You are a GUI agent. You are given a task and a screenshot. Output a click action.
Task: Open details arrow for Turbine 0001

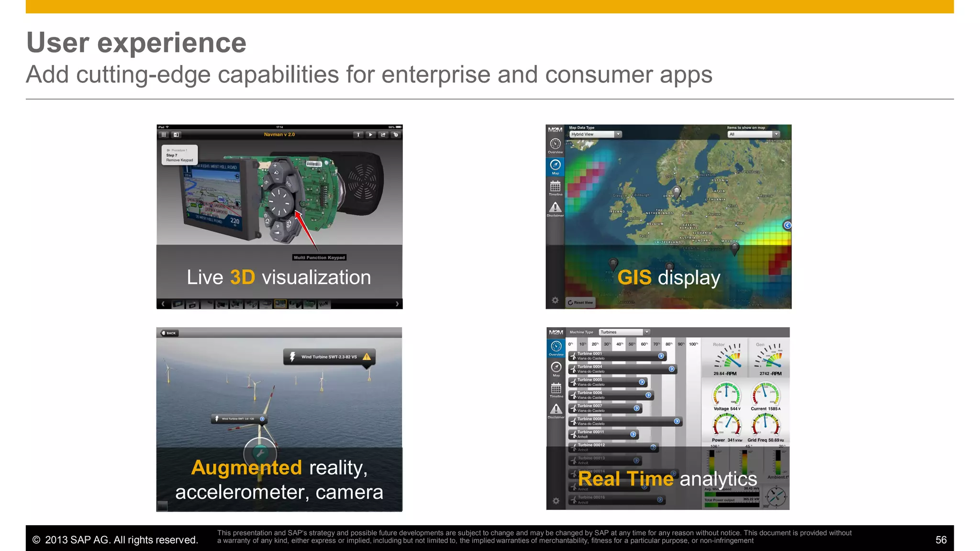[x=661, y=356]
